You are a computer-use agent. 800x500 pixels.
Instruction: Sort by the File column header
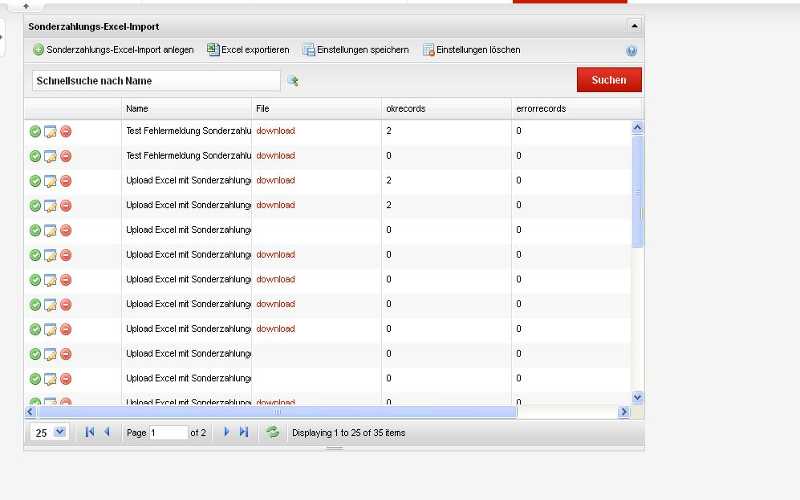coord(316,109)
